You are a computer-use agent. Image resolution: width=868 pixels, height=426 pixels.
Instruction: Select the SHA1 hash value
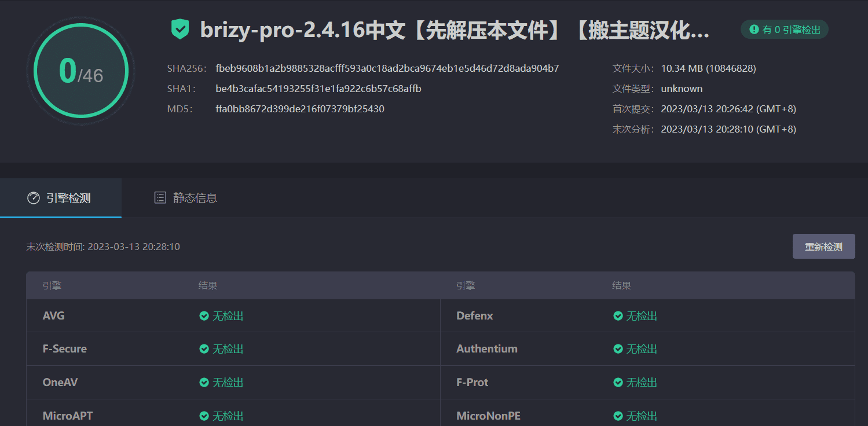coord(318,89)
